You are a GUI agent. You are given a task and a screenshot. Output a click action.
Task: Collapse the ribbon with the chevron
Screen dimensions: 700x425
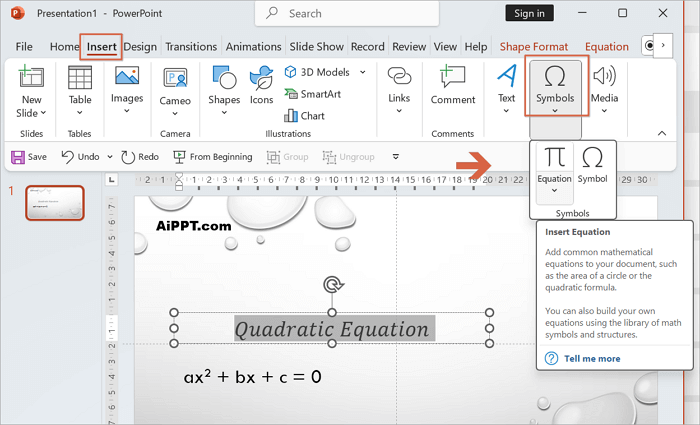click(x=661, y=133)
